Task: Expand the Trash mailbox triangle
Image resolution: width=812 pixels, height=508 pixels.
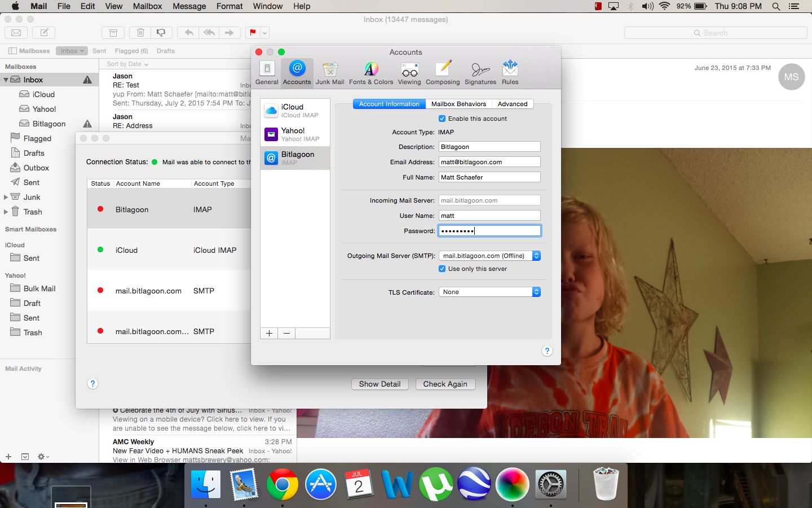Action: click(6, 212)
